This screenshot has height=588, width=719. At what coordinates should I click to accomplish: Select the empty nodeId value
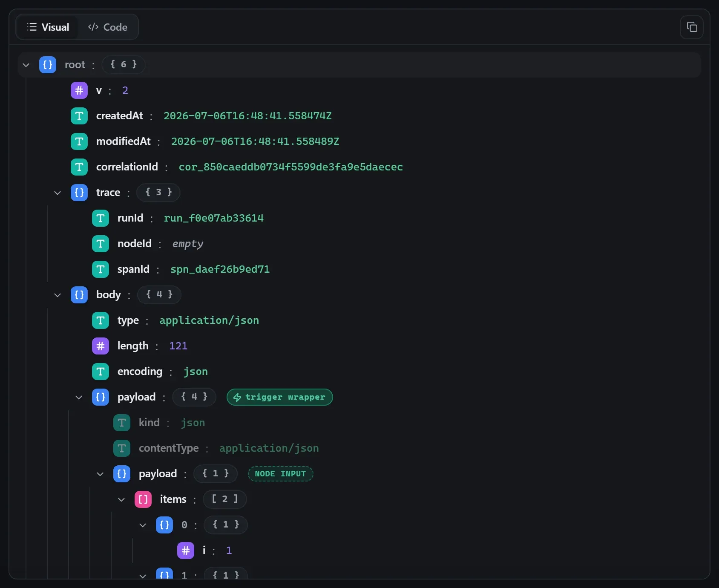188,244
